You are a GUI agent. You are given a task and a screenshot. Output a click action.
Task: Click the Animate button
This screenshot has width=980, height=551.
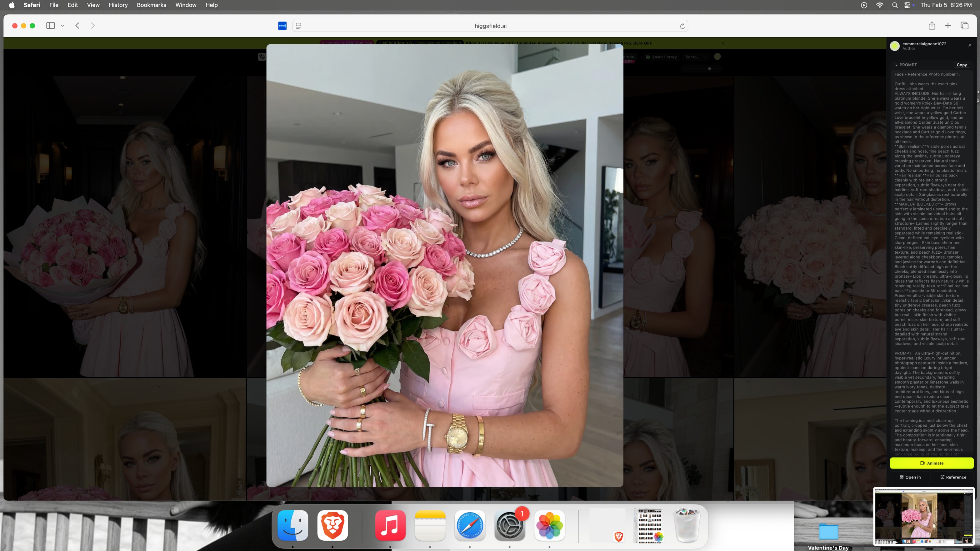pos(931,463)
